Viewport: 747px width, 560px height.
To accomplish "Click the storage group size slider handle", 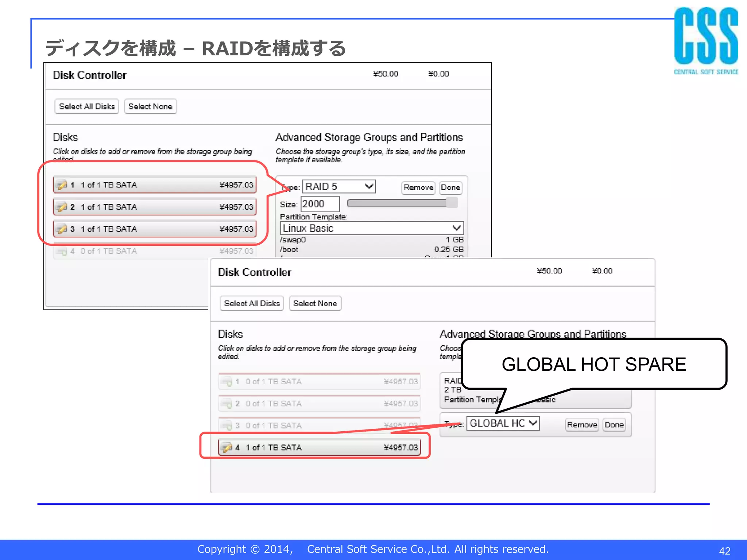I will pos(452,203).
